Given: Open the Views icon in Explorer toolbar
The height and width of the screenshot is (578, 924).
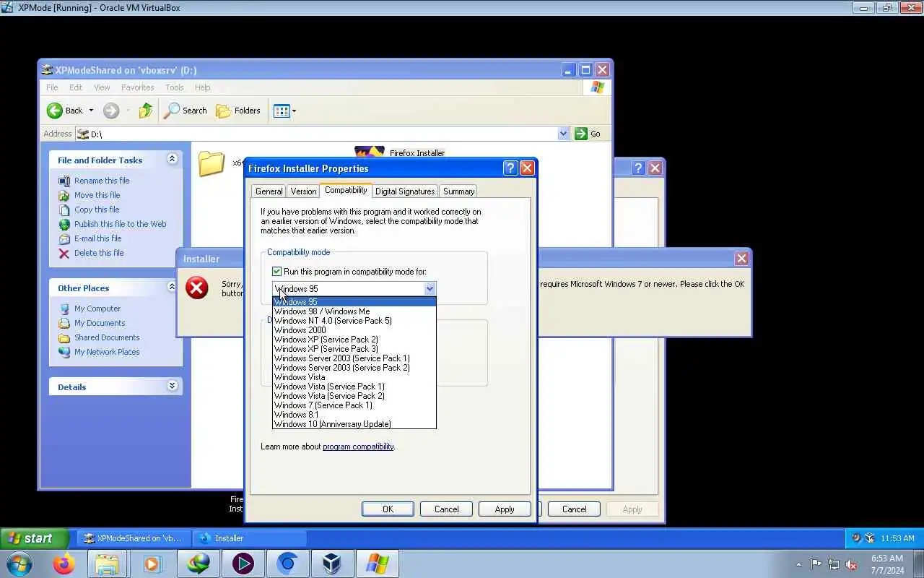Looking at the screenshot, I should (x=282, y=111).
